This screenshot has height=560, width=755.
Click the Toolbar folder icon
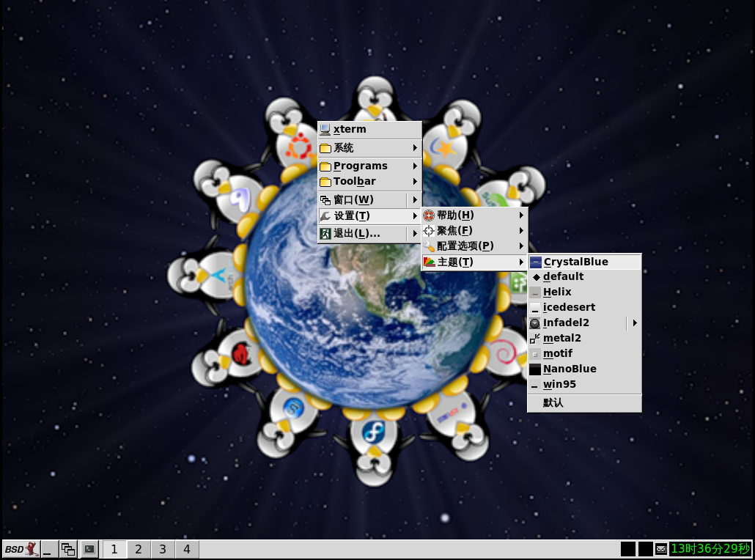[x=325, y=182]
